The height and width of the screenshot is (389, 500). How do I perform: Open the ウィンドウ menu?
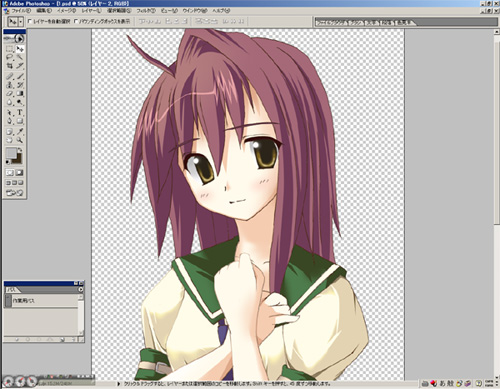pos(195,11)
